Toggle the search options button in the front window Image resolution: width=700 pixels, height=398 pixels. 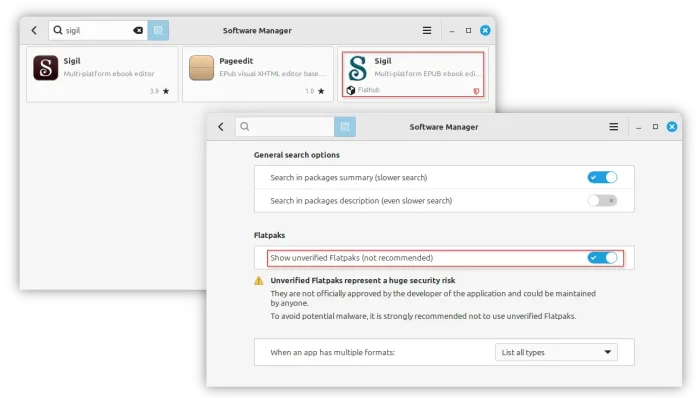point(345,127)
